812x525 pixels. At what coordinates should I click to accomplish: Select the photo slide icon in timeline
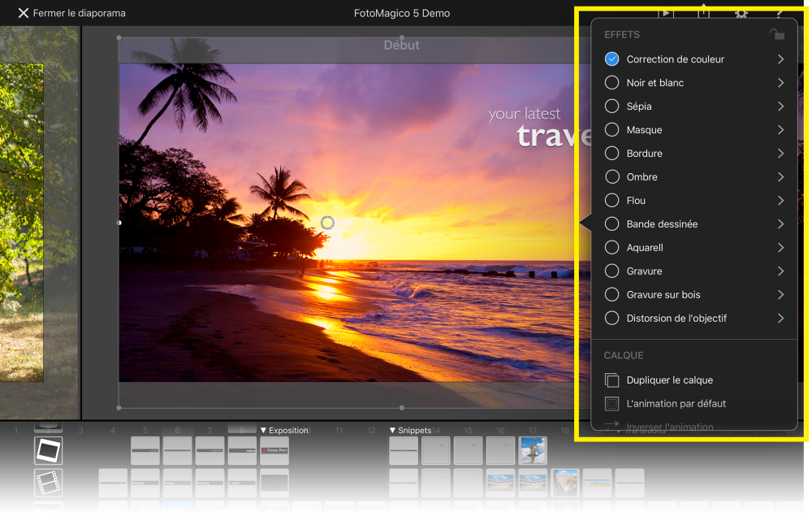point(48,450)
